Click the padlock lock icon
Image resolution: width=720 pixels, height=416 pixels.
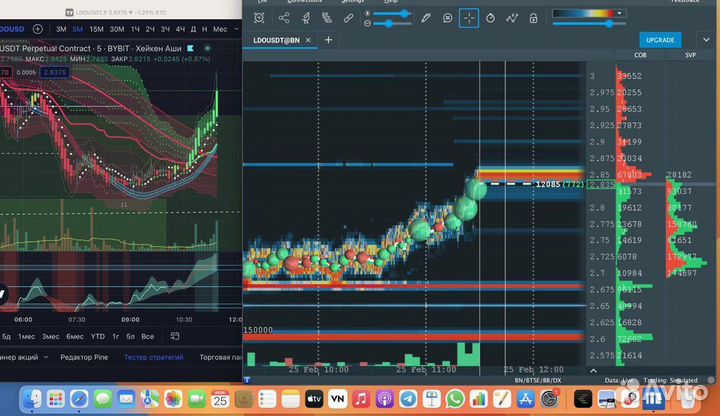(533, 18)
